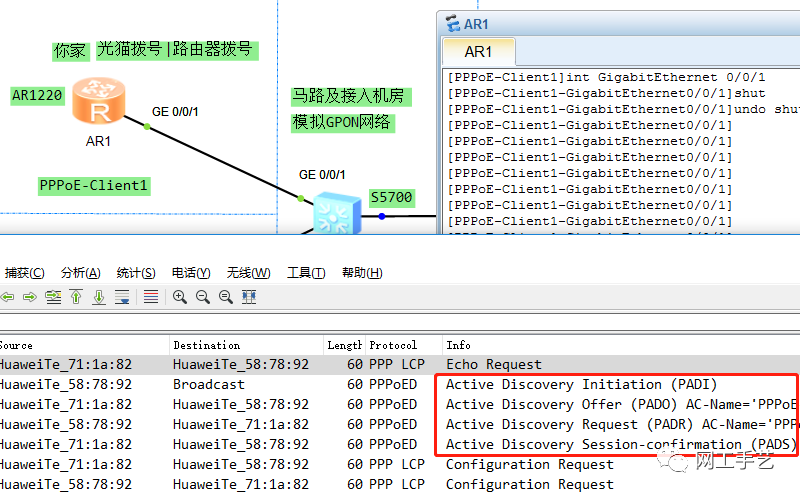Image resolution: width=800 pixels, height=495 pixels.
Task: Click the 'undo shut' terminal command line
Action: (623, 109)
